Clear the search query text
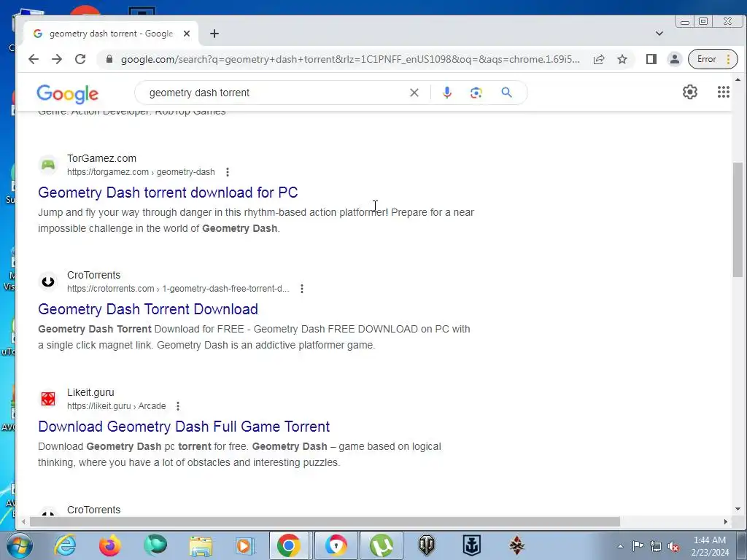 414,93
